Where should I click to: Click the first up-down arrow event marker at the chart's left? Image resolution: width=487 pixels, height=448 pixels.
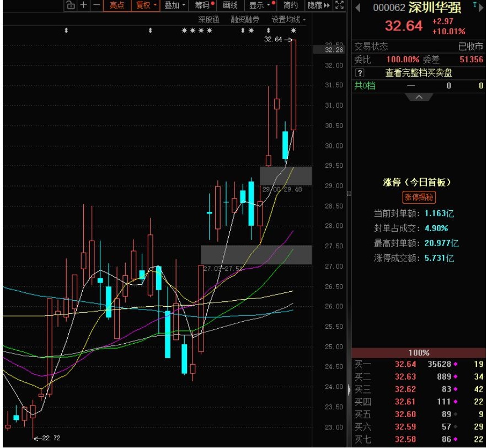66,30
